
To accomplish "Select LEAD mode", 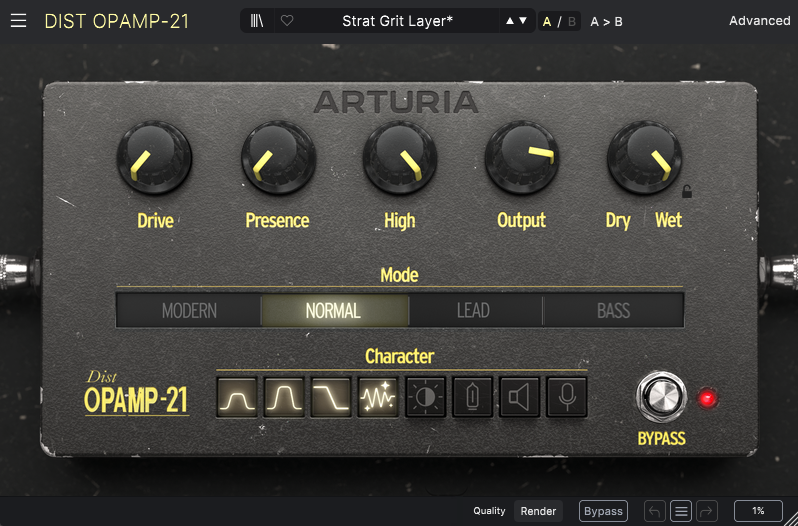I will (x=475, y=310).
